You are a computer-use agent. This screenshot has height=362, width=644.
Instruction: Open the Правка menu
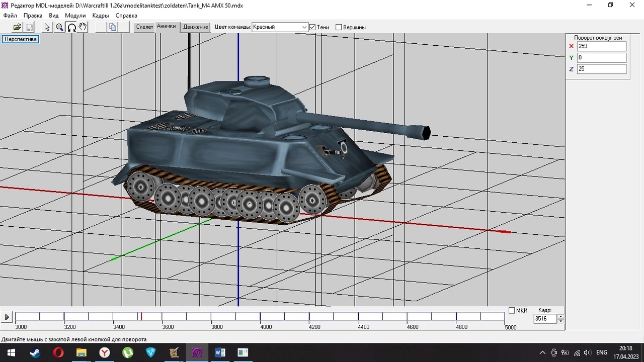[x=33, y=16]
